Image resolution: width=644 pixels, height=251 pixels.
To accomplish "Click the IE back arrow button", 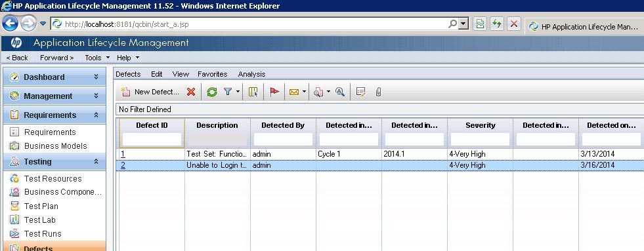I will point(10,24).
